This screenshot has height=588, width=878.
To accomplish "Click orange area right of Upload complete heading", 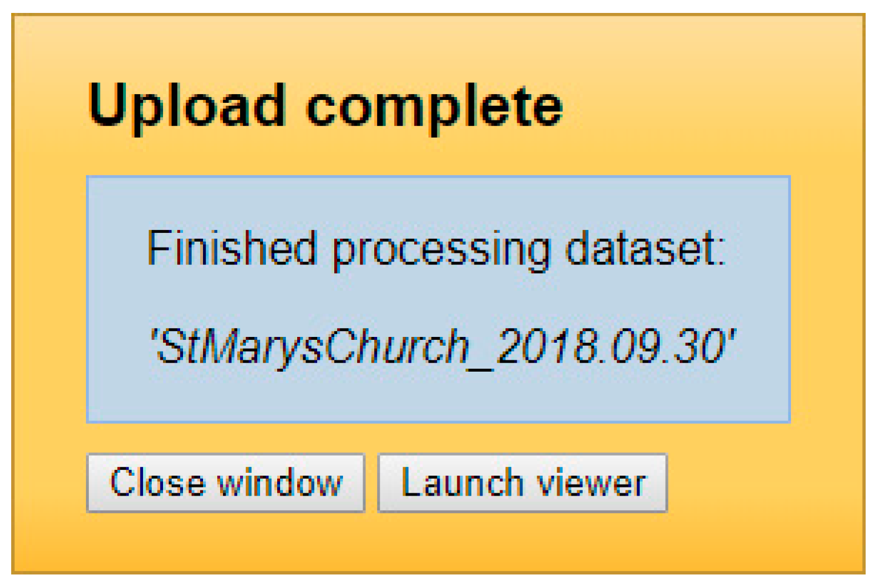I will click(706, 106).
